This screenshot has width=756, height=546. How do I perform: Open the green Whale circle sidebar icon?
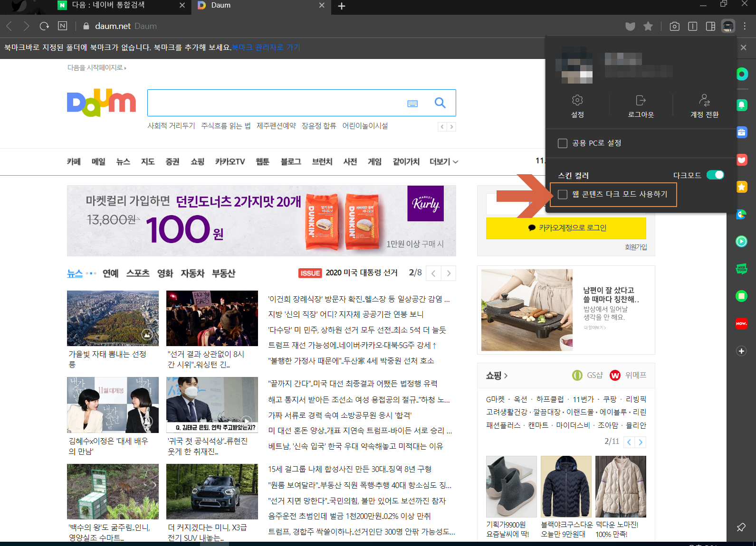pyautogui.click(x=742, y=74)
